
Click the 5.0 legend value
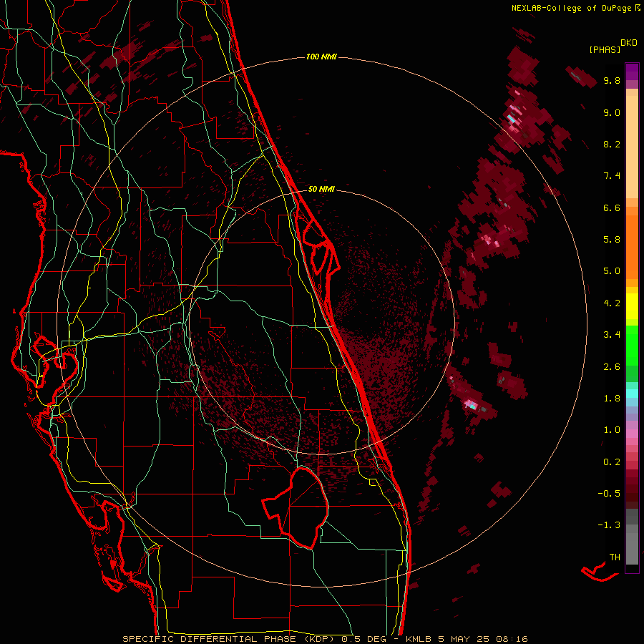[x=612, y=271]
